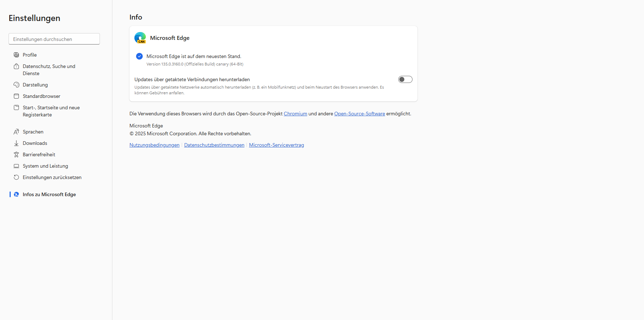This screenshot has height=320, width=644.
Task: Click the Darstellung palette icon
Action: point(16,85)
